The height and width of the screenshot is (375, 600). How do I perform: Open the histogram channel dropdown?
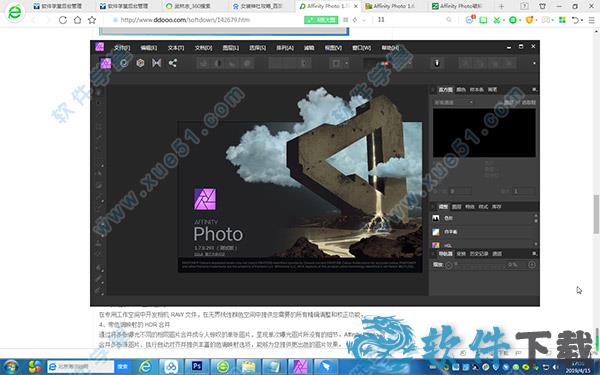coord(454,102)
